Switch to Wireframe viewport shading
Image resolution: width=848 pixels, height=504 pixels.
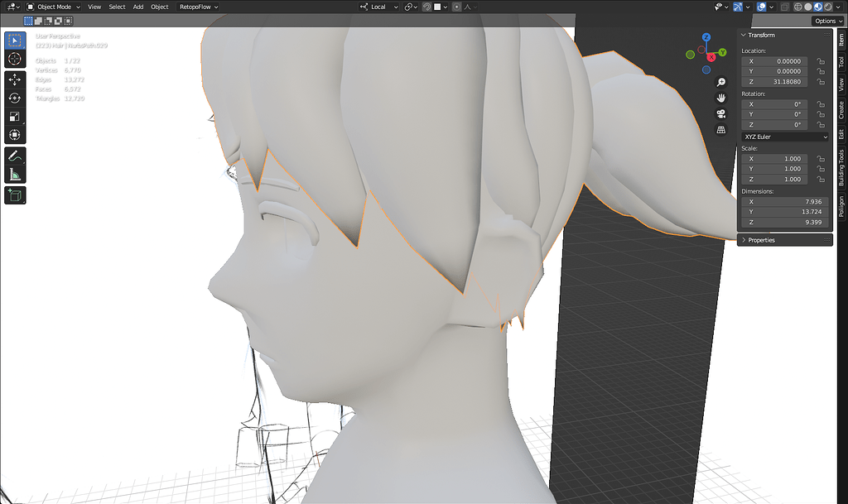pos(797,7)
